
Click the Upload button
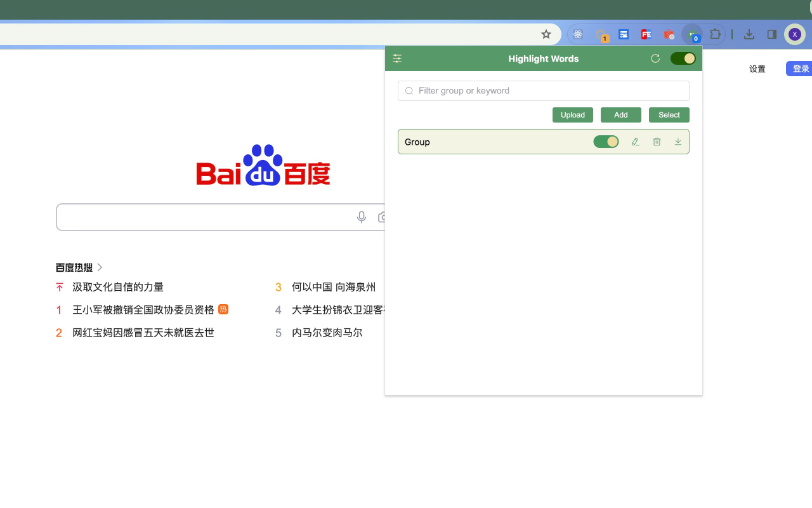coord(572,115)
